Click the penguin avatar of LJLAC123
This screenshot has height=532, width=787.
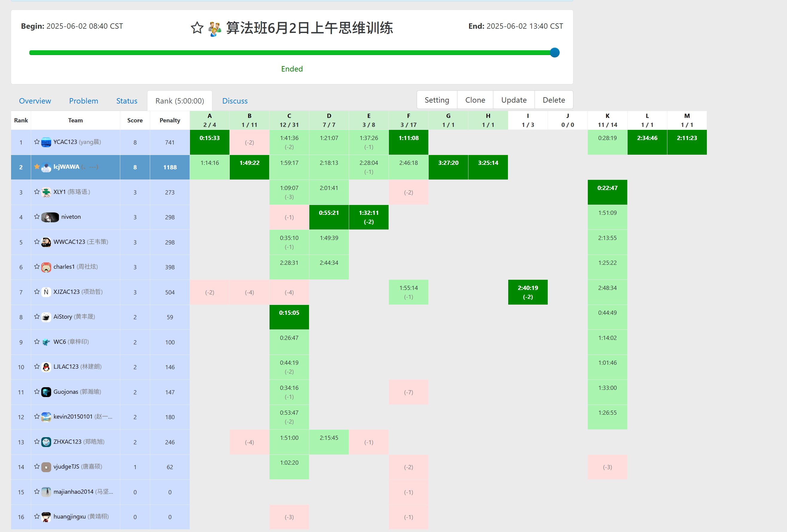click(x=46, y=367)
